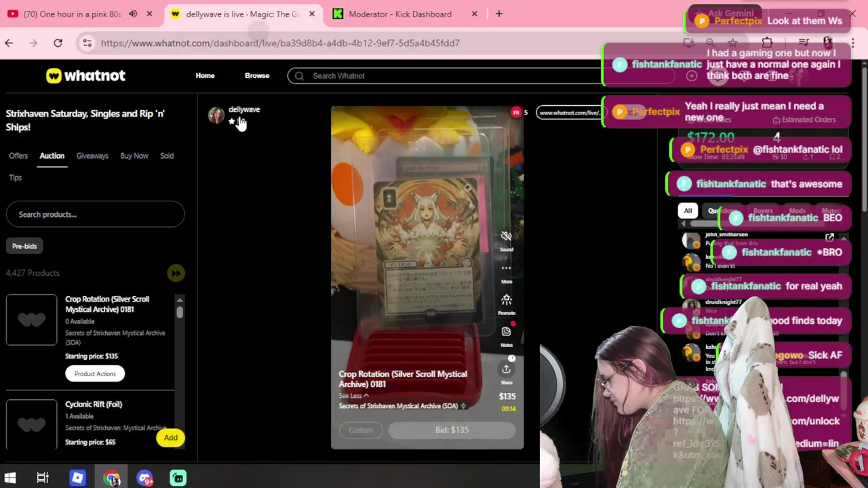Toggle stream Sound icon on video
Viewport: 868px width, 488px height.
click(x=506, y=237)
